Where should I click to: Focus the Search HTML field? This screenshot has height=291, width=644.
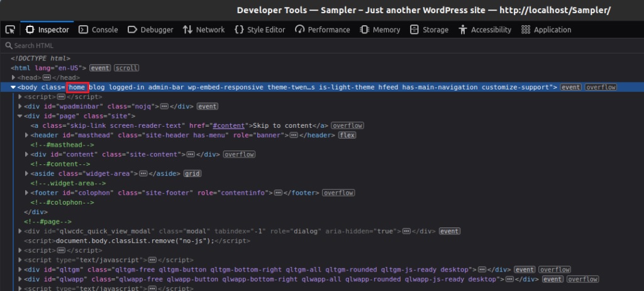tap(322, 46)
